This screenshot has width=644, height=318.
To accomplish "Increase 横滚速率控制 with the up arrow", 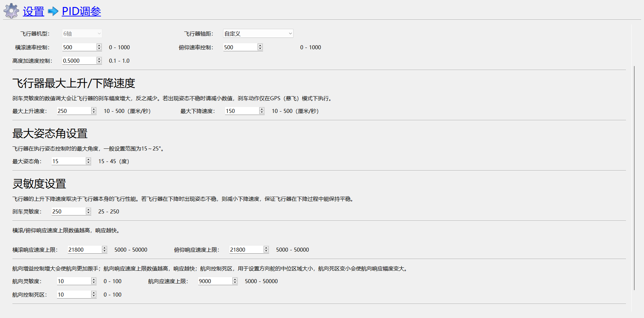I will click(x=99, y=46).
